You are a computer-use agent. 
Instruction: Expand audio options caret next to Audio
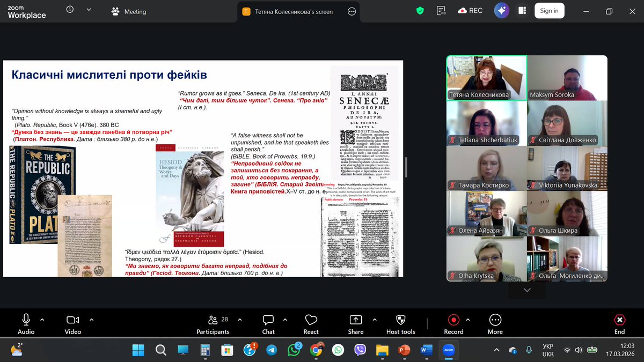click(x=42, y=320)
